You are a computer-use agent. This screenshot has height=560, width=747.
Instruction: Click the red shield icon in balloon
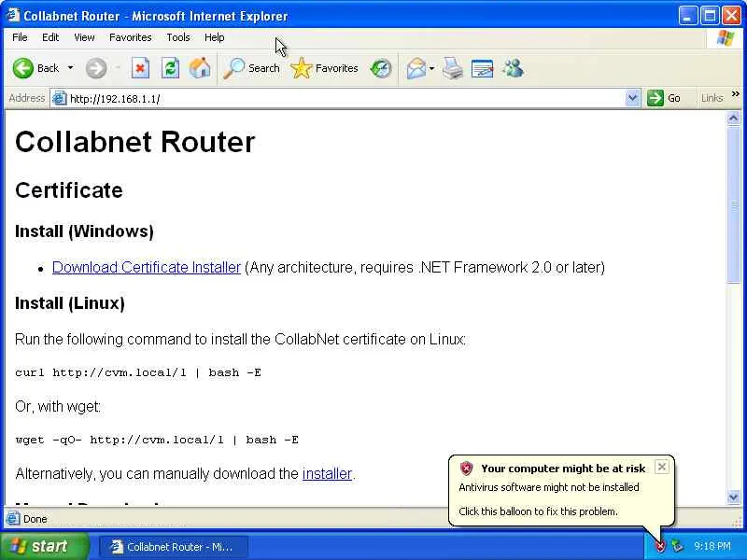click(466, 469)
